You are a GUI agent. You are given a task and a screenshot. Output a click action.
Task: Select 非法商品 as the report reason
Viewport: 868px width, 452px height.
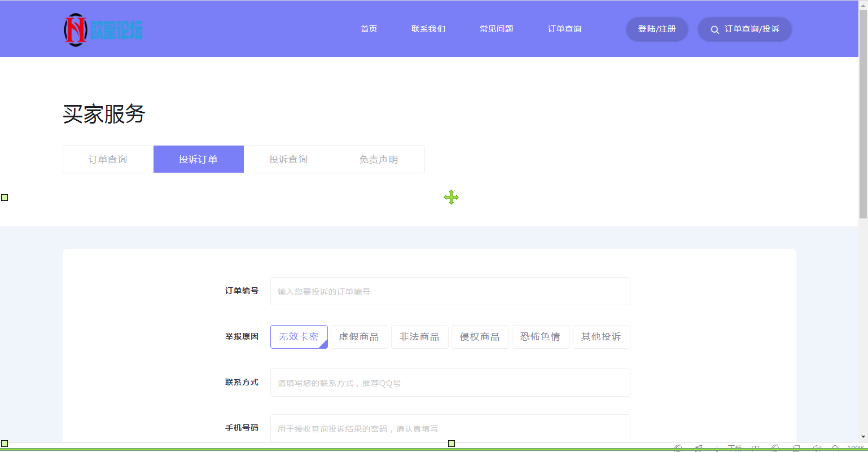pyautogui.click(x=420, y=336)
